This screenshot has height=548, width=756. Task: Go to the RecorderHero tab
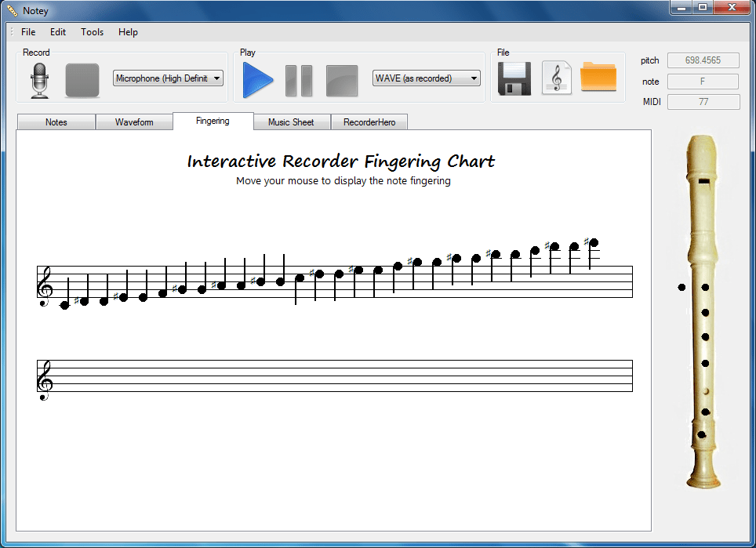tap(369, 122)
